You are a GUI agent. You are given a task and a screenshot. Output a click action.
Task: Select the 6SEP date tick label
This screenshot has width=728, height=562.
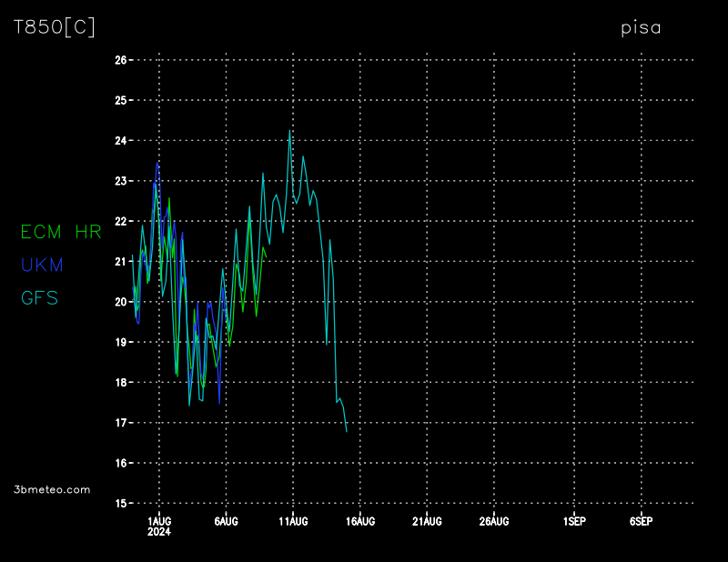tap(641, 521)
